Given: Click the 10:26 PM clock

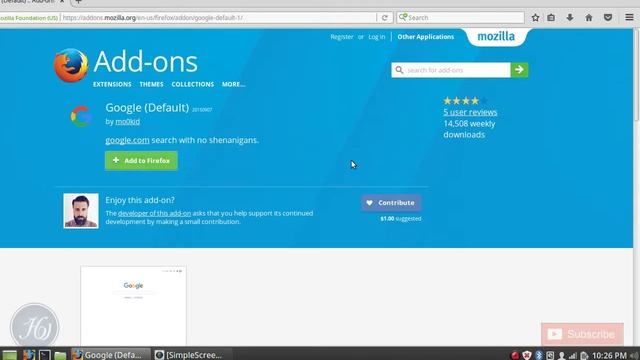Looking at the screenshot, I should tap(609, 355).
